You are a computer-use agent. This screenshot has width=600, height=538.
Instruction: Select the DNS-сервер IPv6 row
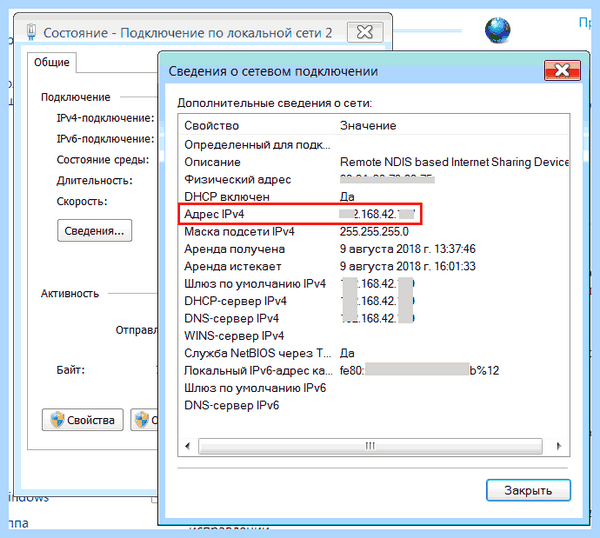pos(373,405)
